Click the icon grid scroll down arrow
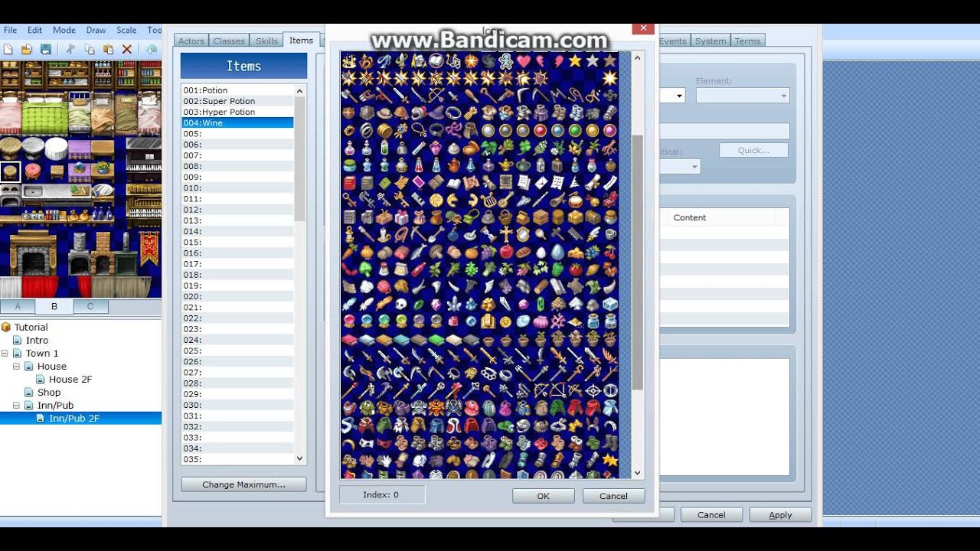This screenshot has width=980, height=551. pyautogui.click(x=638, y=473)
